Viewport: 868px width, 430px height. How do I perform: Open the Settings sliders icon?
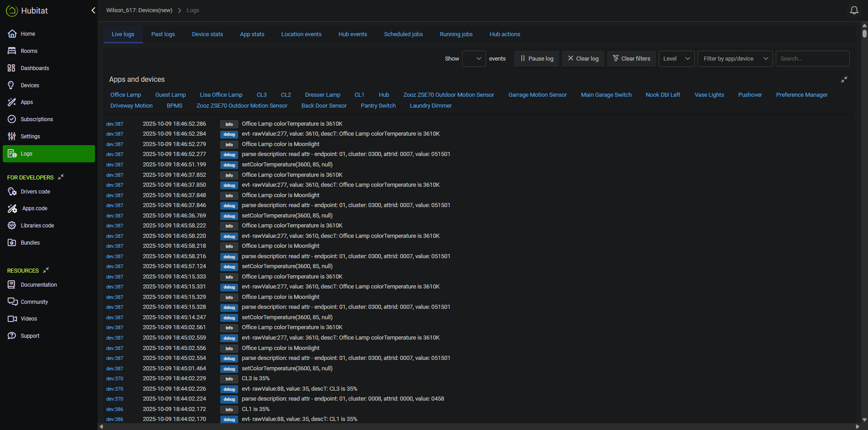point(12,137)
